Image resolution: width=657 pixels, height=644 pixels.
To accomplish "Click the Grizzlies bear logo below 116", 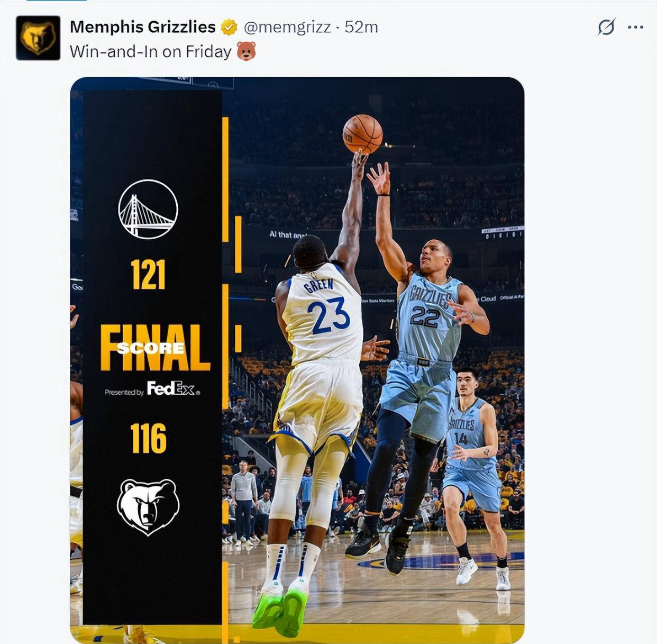I will coord(148,507).
